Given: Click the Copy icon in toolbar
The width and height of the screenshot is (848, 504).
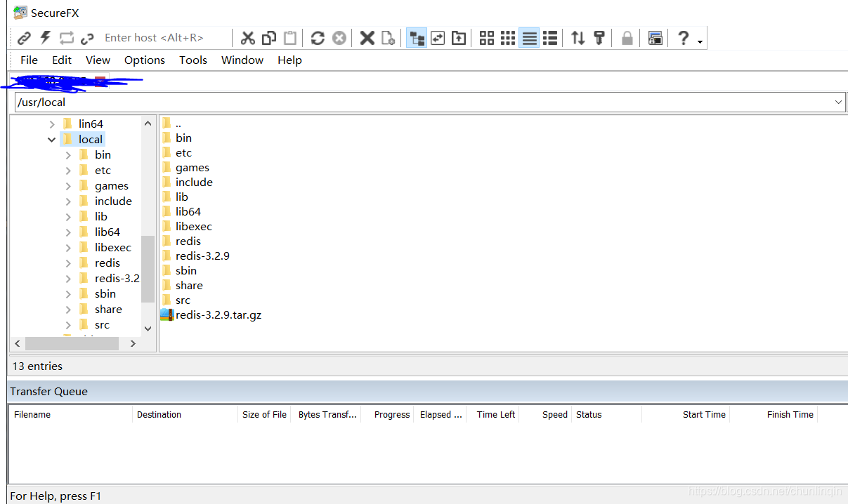Looking at the screenshot, I should [268, 38].
